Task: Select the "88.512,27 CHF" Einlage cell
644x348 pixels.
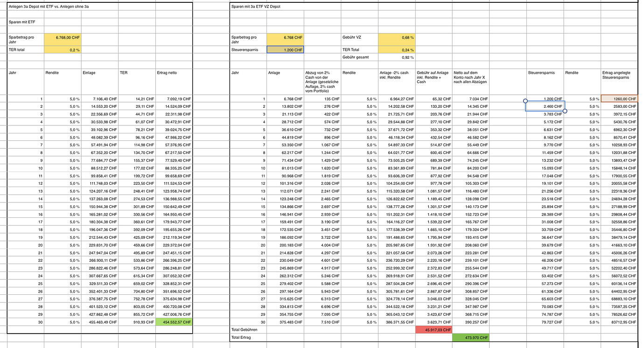Action: click(x=100, y=168)
